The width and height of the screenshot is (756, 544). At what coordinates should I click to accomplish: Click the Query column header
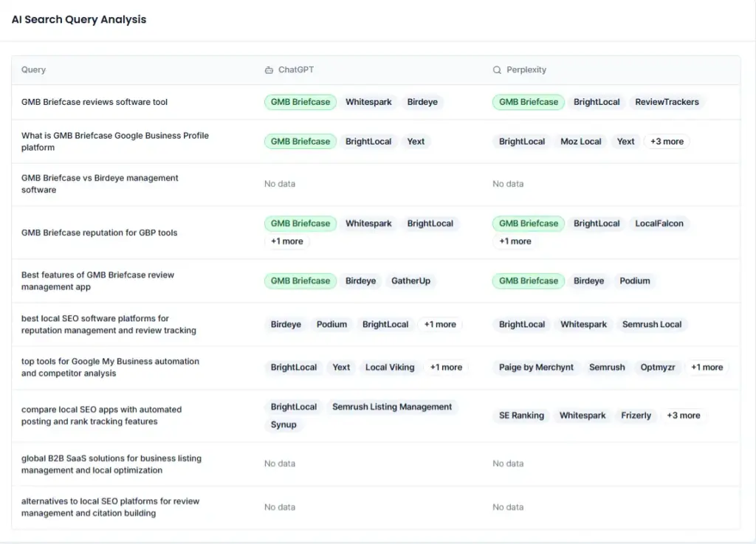pyautogui.click(x=33, y=69)
